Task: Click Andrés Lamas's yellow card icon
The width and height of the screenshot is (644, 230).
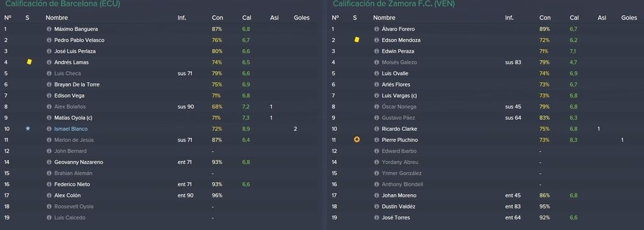Action: [29, 62]
